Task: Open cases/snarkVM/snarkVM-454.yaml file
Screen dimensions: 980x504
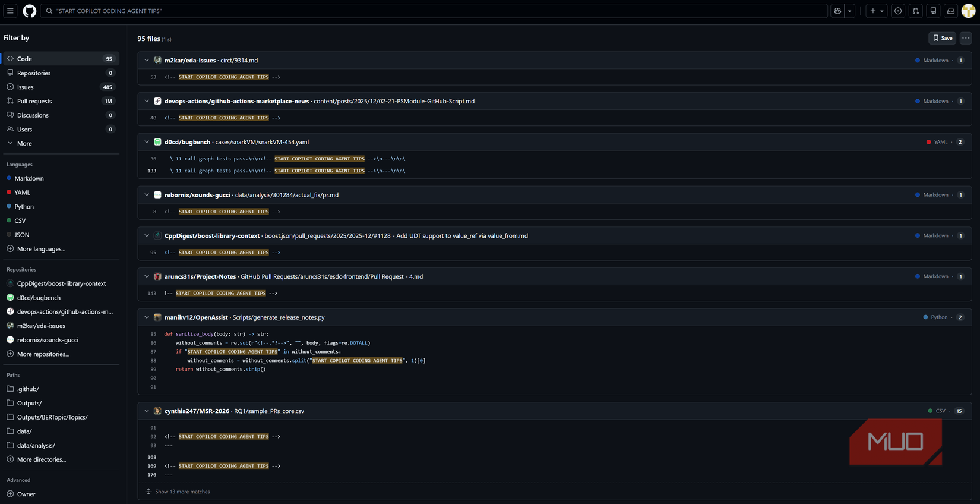Action: (x=262, y=142)
